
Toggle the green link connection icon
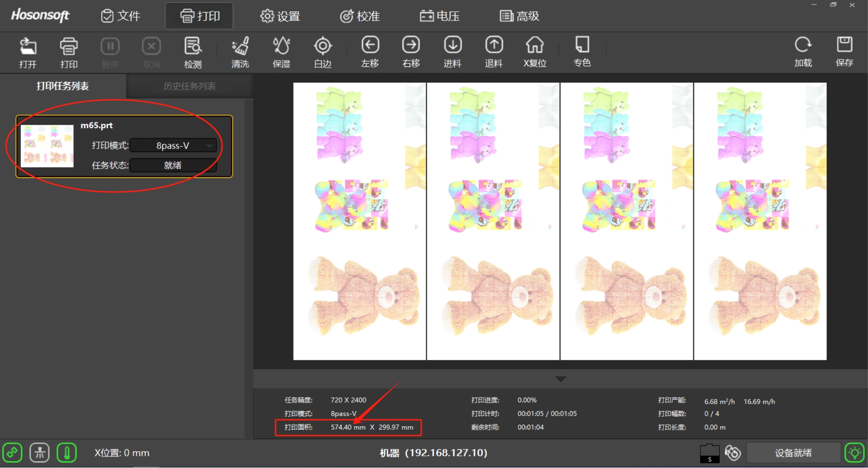coord(13,453)
